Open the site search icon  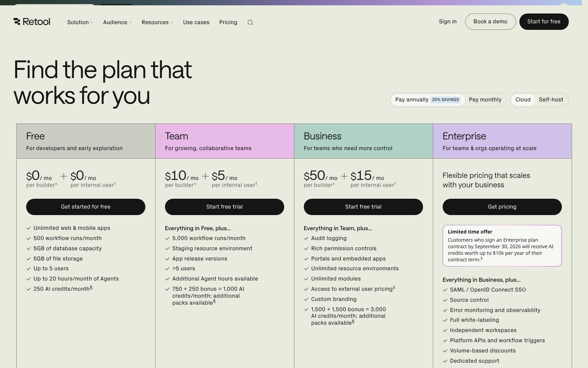(x=250, y=22)
